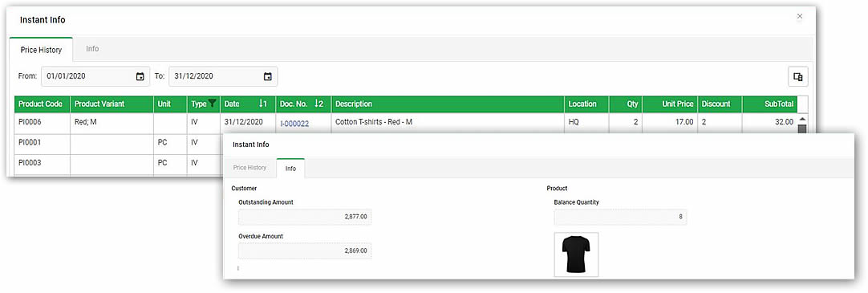Click the To date field 31/12/2020
The height and width of the screenshot is (293, 868).
coord(223,77)
